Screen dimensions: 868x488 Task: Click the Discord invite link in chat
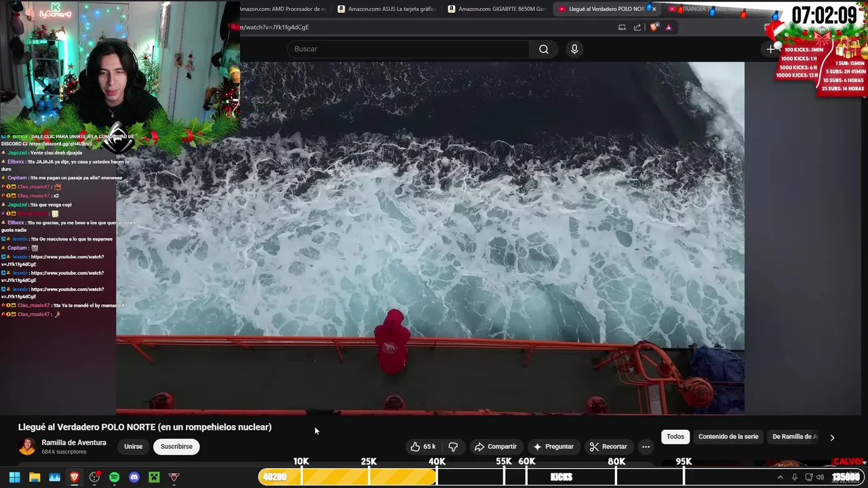click(x=60, y=144)
